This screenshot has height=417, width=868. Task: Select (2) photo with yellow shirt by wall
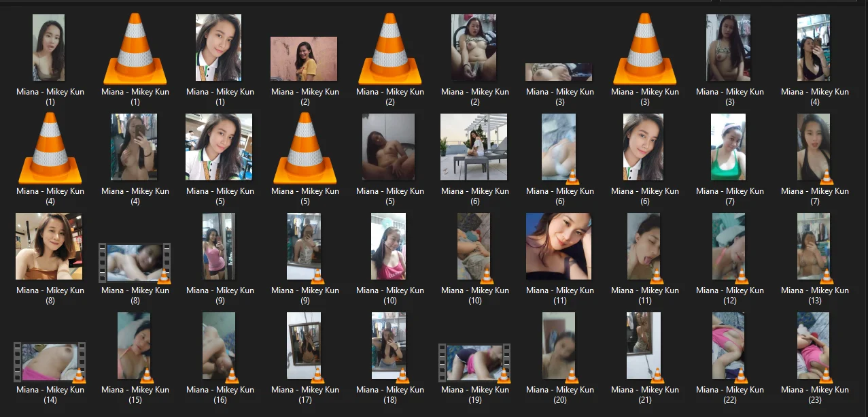pyautogui.click(x=304, y=59)
